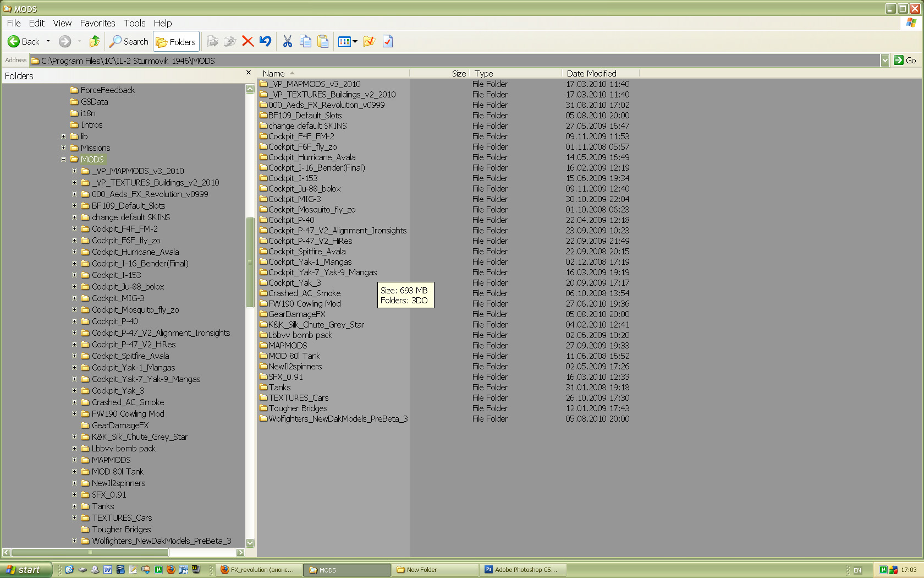Screen dimensions: 924x578
Task: Click the blue Undo arrow icon
Action: tap(266, 41)
